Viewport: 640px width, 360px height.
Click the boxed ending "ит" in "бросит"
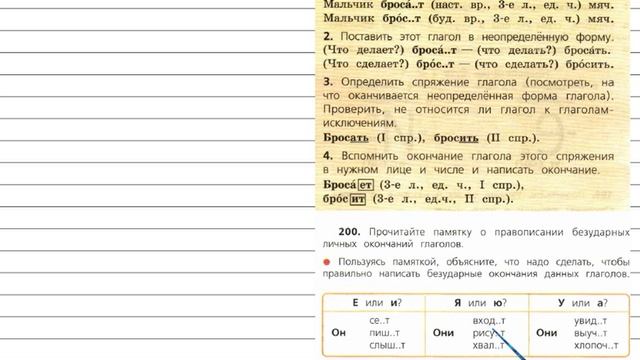[358, 199]
